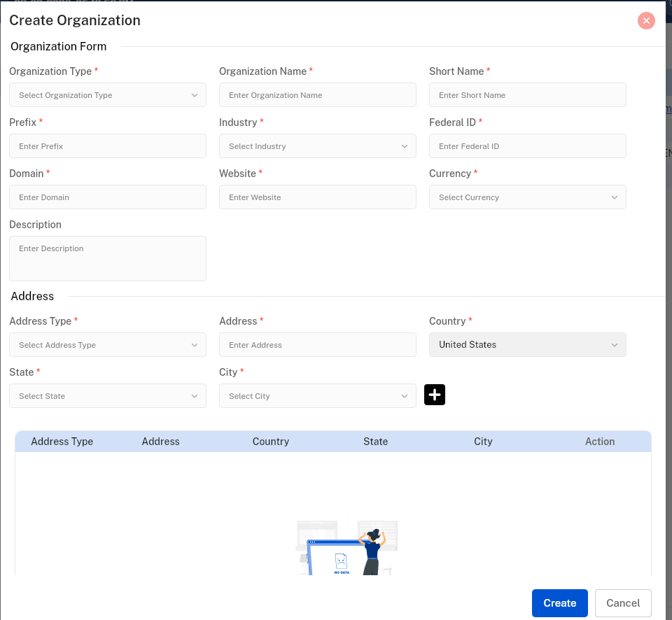Screen dimensions: 672x620
Task: Click the Country column header
Action: [x=270, y=442]
